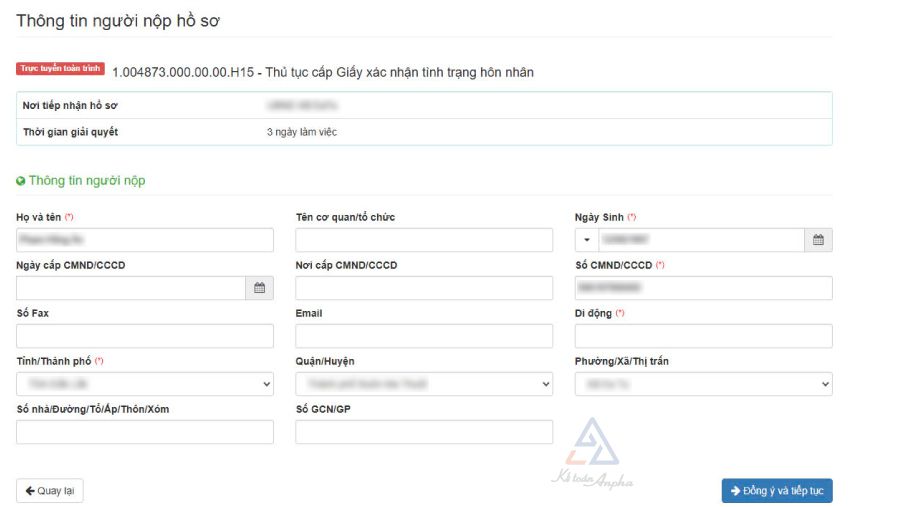
Task: Click the Số Fax text field
Action: (x=145, y=336)
